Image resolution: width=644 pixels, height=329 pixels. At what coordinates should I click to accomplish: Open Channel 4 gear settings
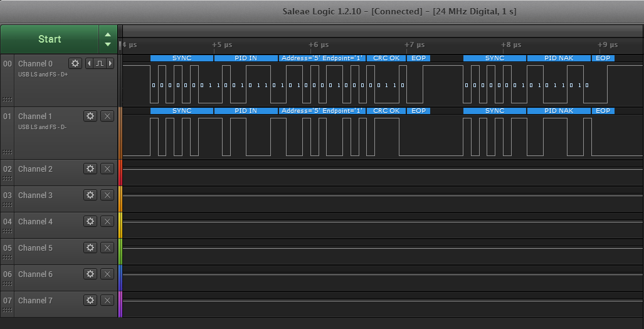coord(90,221)
